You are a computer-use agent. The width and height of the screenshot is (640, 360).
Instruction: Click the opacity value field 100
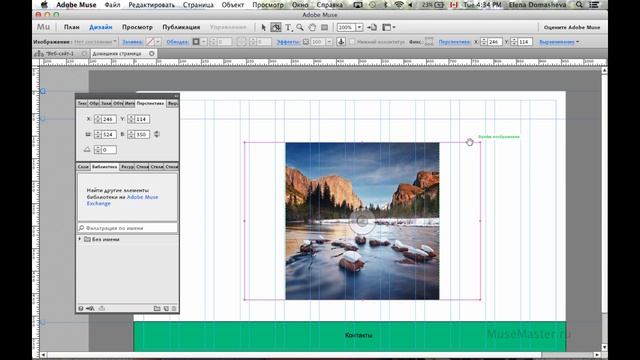317,42
